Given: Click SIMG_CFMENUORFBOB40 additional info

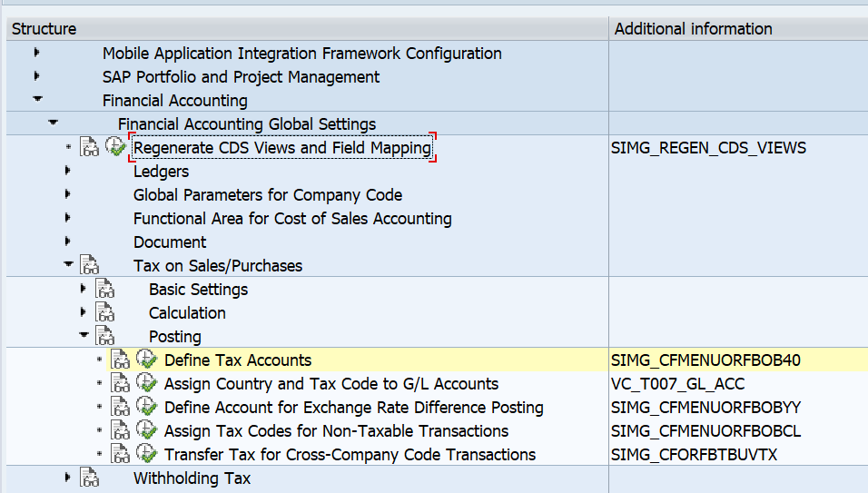Looking at the screenshot, I should pyautogui.click(x=705, y=360).
